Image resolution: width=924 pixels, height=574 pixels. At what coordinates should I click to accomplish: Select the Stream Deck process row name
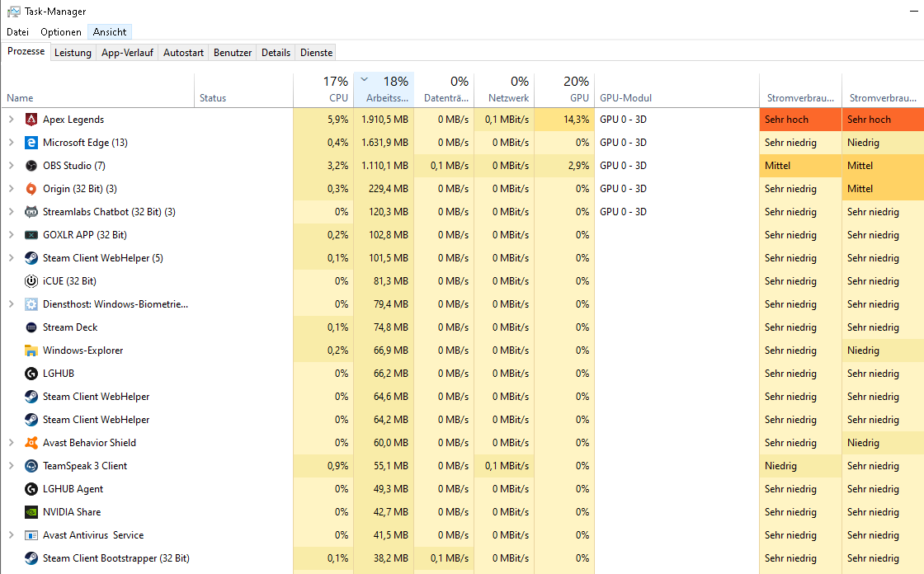pyautogui.click(x=70, y=327)
